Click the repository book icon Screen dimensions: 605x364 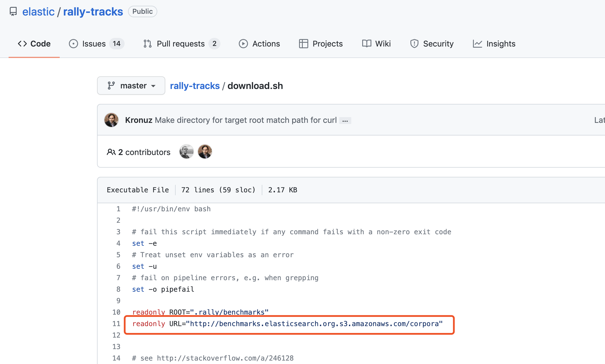pos(13,11)
